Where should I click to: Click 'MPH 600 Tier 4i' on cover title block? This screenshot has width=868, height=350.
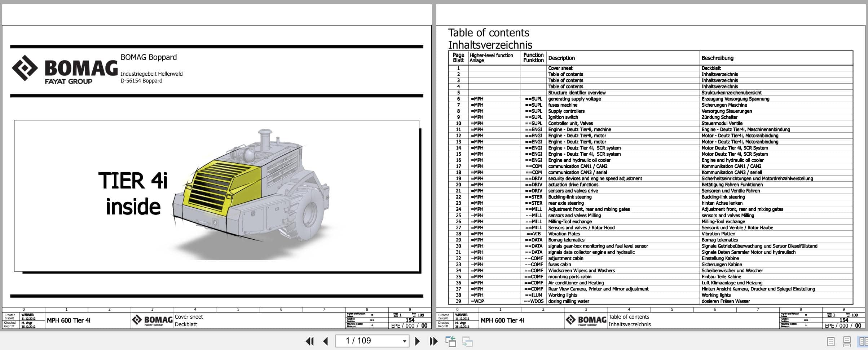pos(69,320)
